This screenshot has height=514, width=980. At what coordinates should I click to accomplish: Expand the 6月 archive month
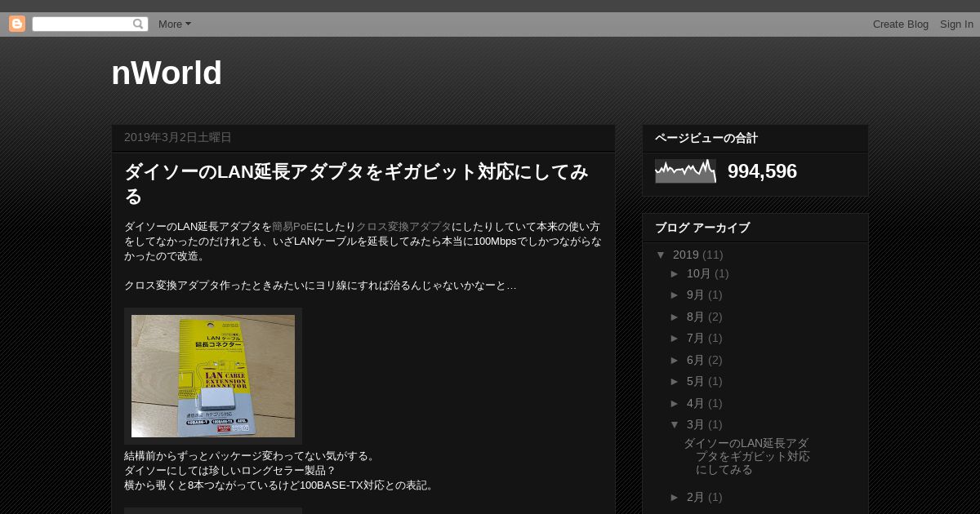pos(675,360)
